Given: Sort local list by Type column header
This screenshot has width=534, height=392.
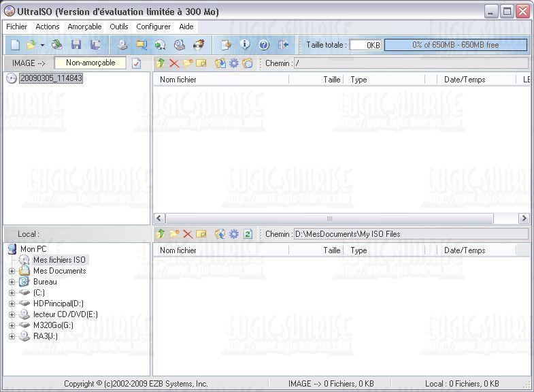Looking at the screenshot, I should [x=384, y=250].
